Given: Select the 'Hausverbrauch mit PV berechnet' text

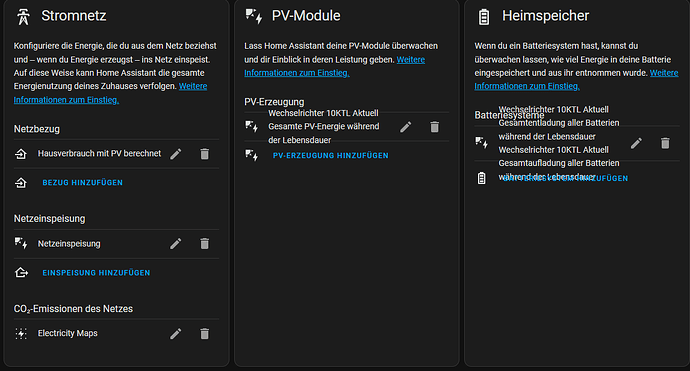Looking at the screenshot, I should tap(99, 154).
